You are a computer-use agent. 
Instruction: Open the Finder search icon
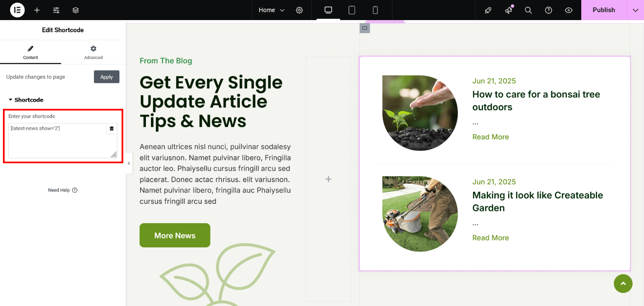click(x=528, y=10)
